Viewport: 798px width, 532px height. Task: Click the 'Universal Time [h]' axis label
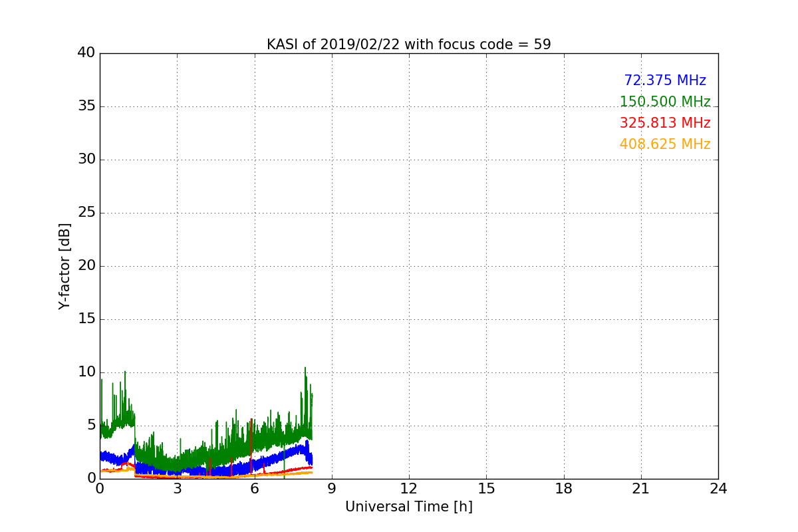point(408,507)
